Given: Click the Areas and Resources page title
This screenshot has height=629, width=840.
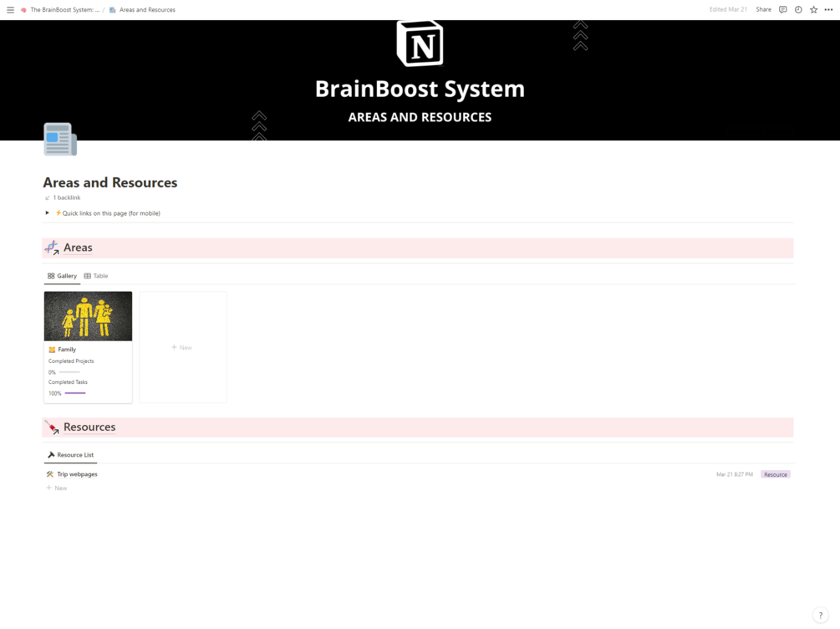Looking at the screenshot, I should pos(110,183).
